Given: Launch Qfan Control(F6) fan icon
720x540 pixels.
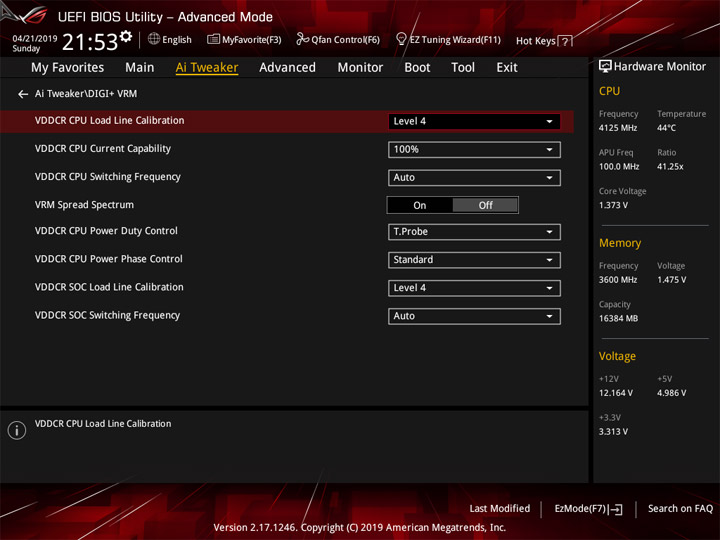Looking at the screenshot, I should click(x=302, y=39).
